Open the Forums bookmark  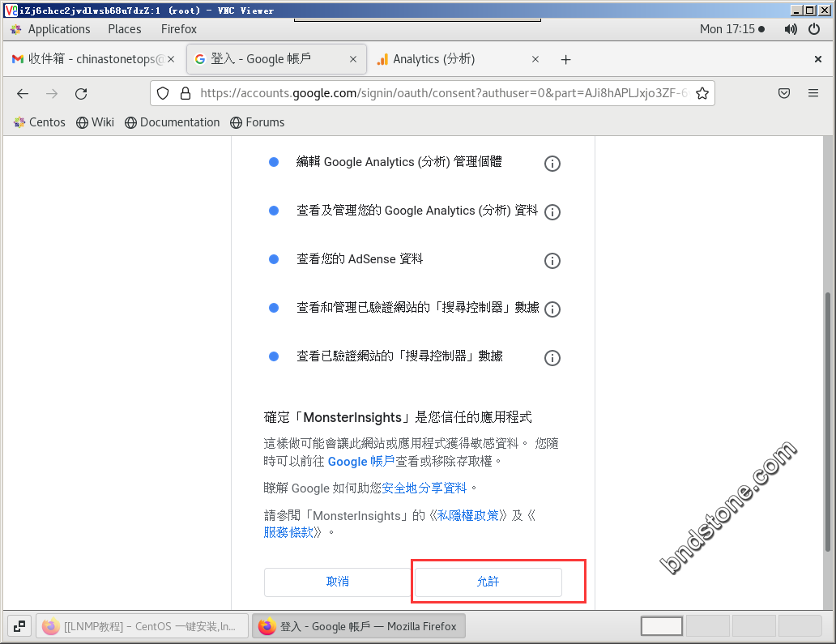[x=258, y=122]
